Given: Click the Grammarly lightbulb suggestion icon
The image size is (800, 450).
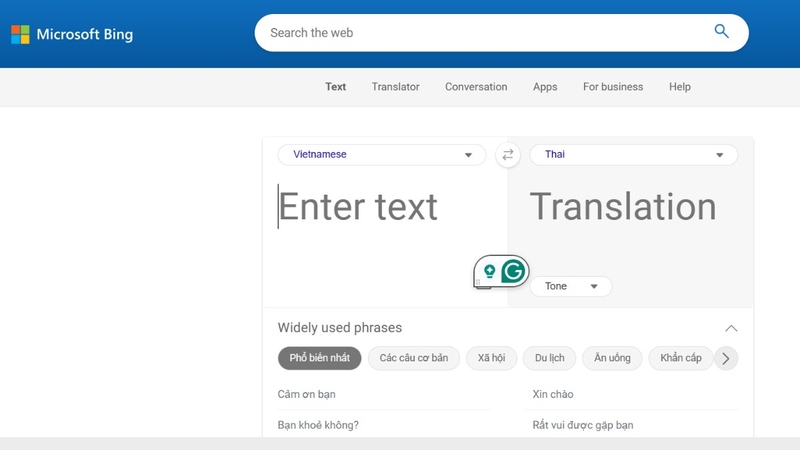Looking at the screenshot, I should (x=489, y=271).
